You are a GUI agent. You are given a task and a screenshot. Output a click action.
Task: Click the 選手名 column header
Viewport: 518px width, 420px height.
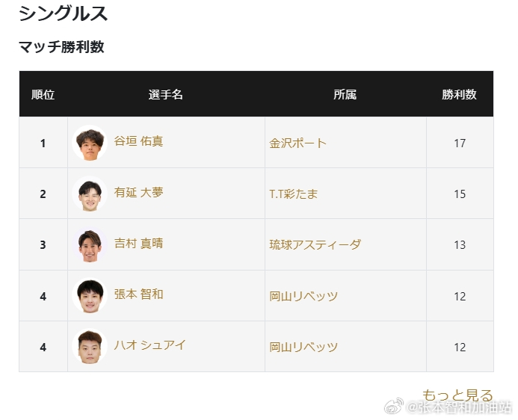tap(165, 94)
